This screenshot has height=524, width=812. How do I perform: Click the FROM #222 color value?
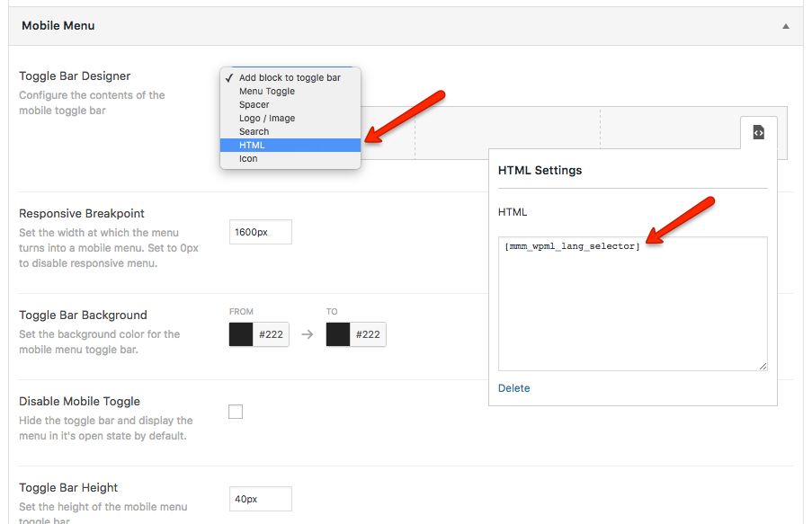(x=272, y=334)
